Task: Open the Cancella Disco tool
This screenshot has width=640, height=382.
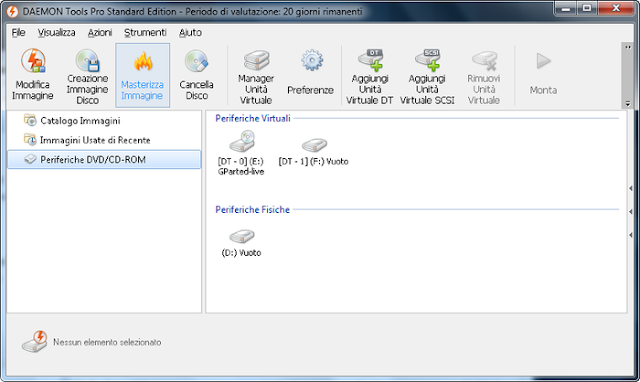Action: [x=196, y=75]
